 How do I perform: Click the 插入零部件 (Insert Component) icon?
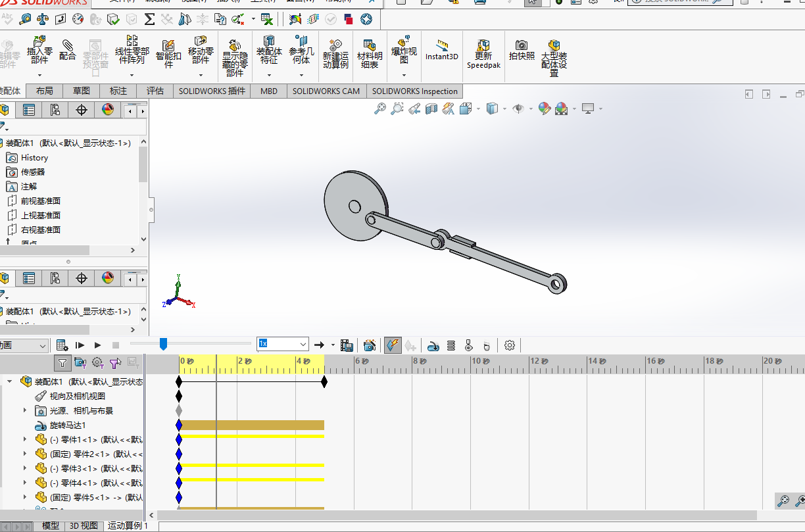39,50
